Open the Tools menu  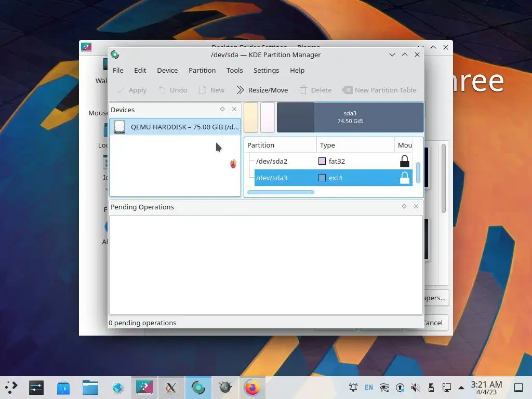coord(234,70)
